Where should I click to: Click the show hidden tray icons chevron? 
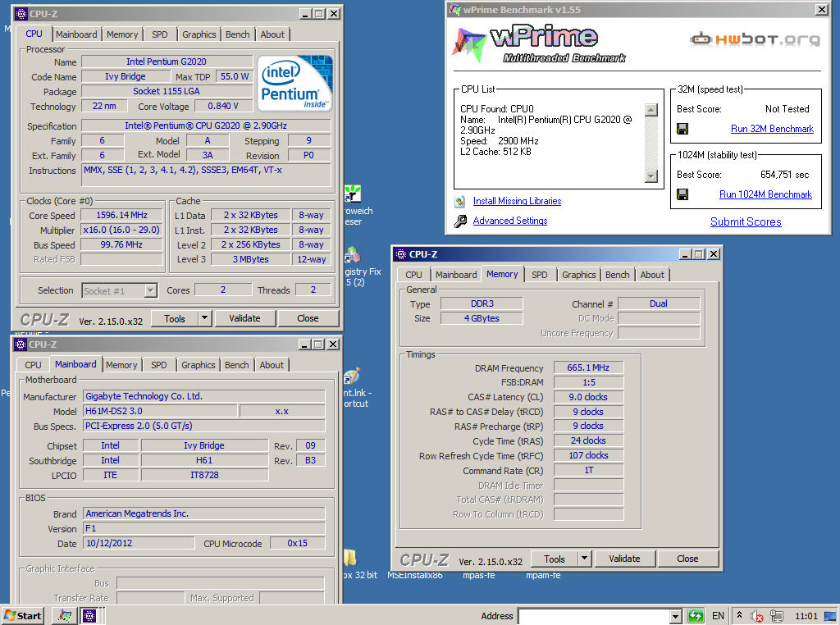[x=739, y=615]
